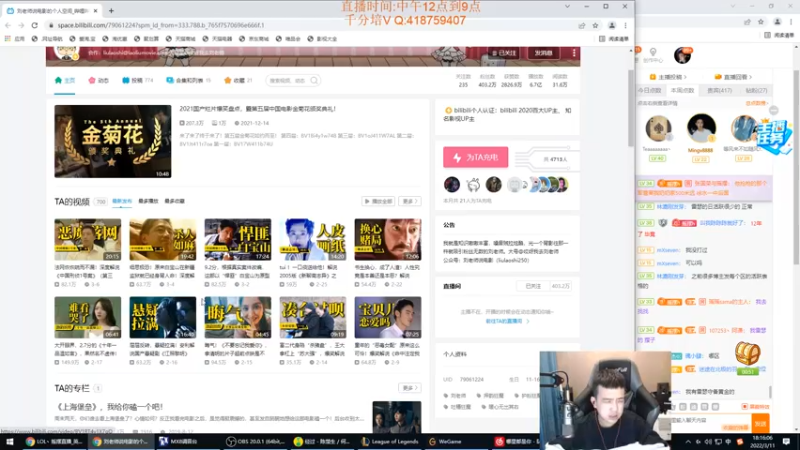This screenshot has height=450, width=800.
Task: Collapse the 主播任务 badge via minus button
Action: (x=773, y=111)
